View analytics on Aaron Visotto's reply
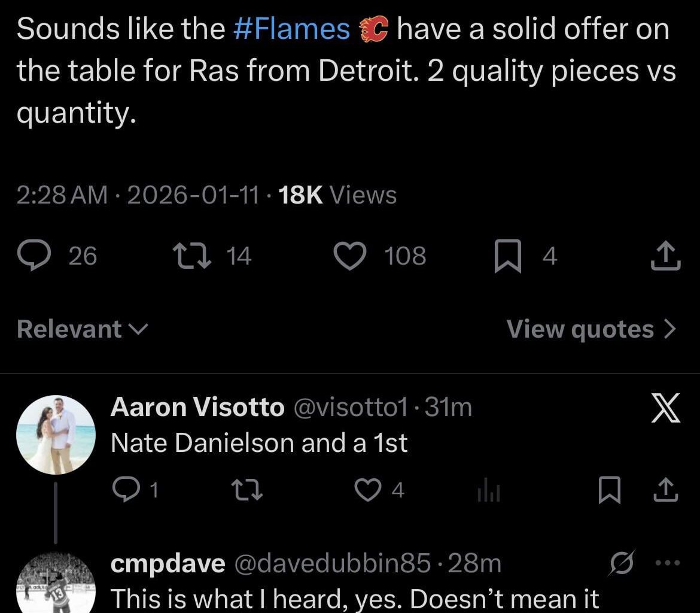The width and height of the screenshot is (700, 613). [489, 491]
